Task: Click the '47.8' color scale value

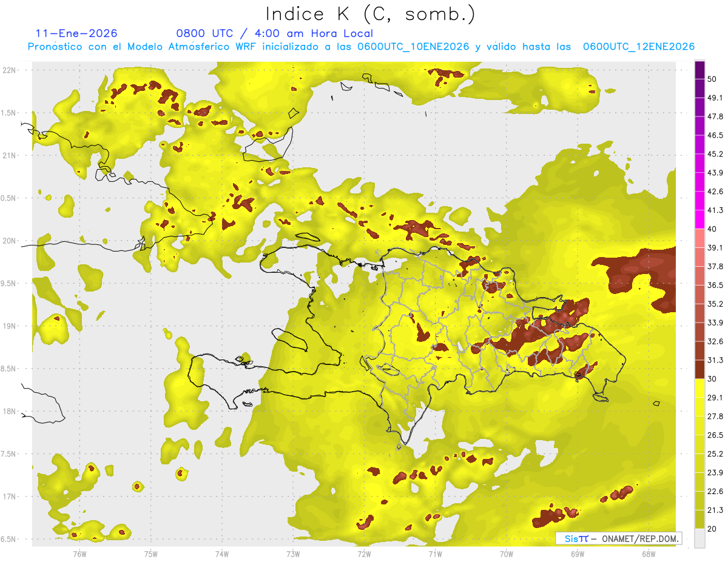Action: pyautogui.click(x=715, y=116)
